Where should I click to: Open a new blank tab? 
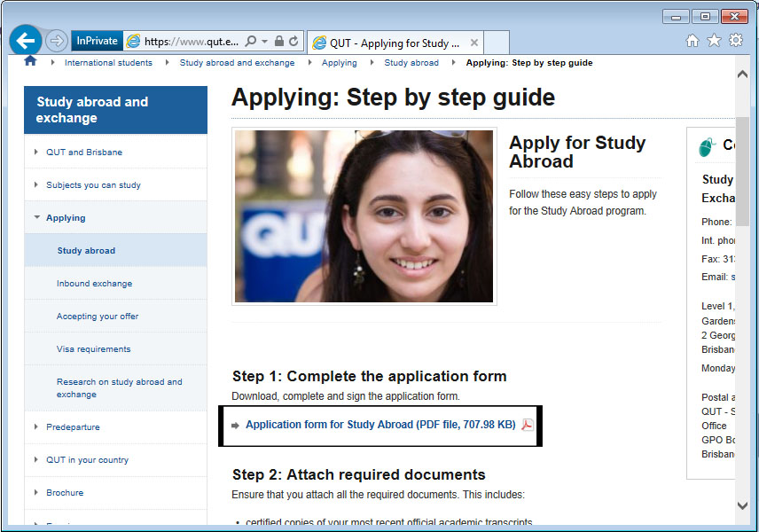tap(497, 43)
